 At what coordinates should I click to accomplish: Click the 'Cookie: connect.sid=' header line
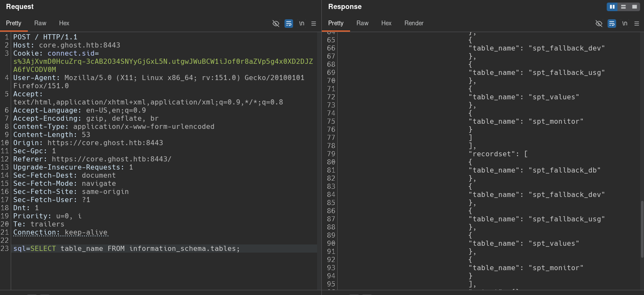tap(56, 53)
